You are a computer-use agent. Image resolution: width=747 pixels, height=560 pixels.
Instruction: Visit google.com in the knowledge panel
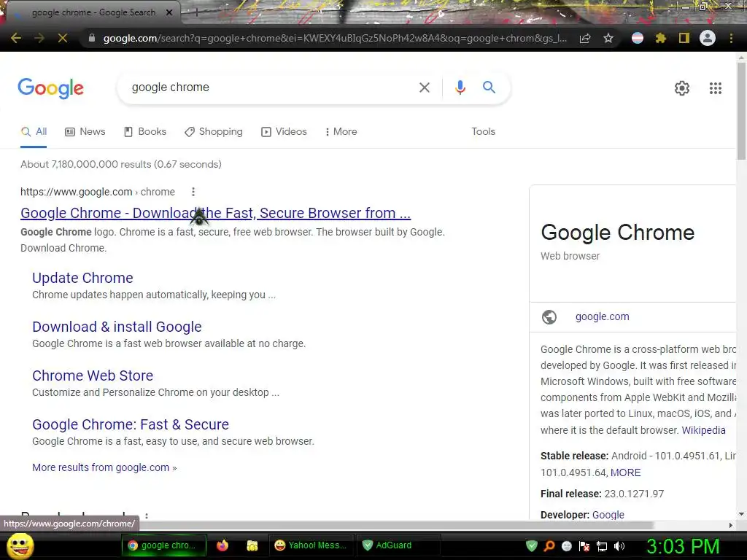pos(602,316)
